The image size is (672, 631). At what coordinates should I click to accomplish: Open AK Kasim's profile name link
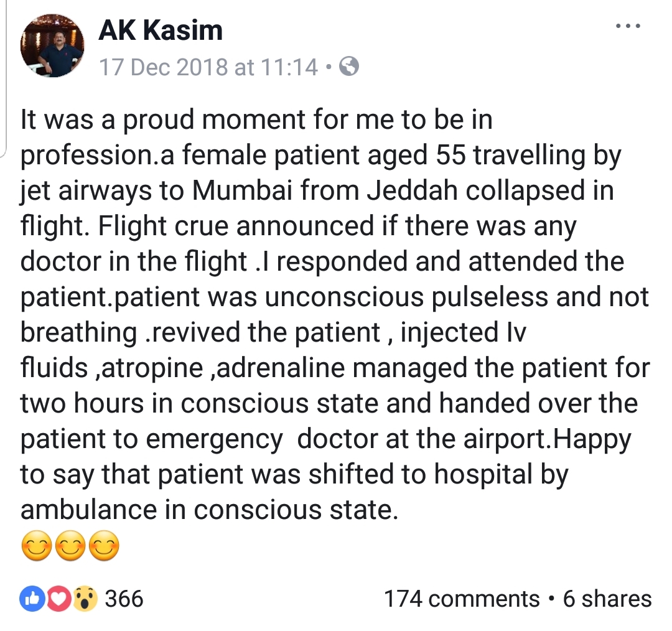[161, 29]
